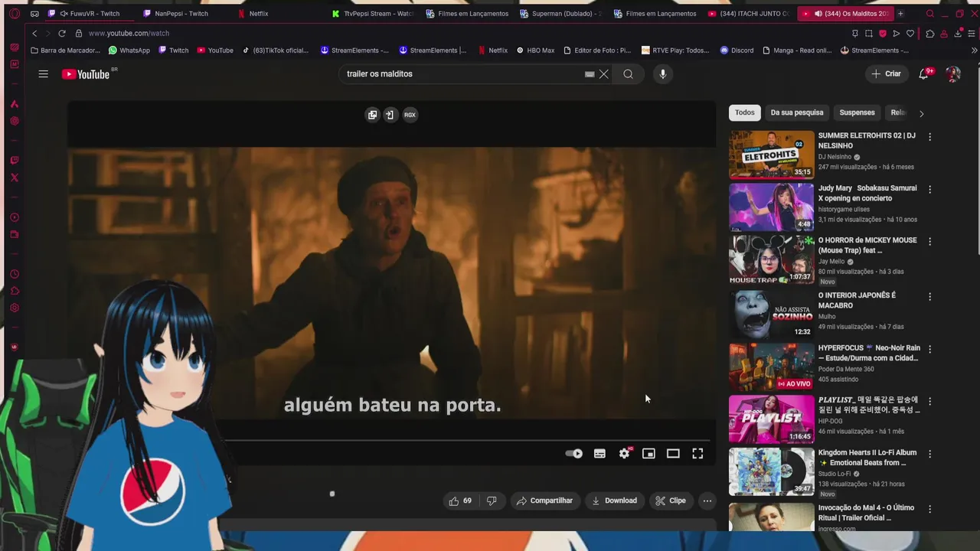Click the pin icon in the address bar
This screenshot has height=551, width=980.
coord(855,34)
